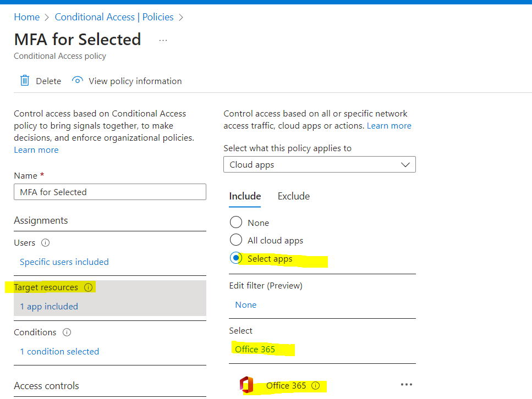Open the Cloud apps dropdown
This screenshot has height=399, width=532.
coord(319,164)
